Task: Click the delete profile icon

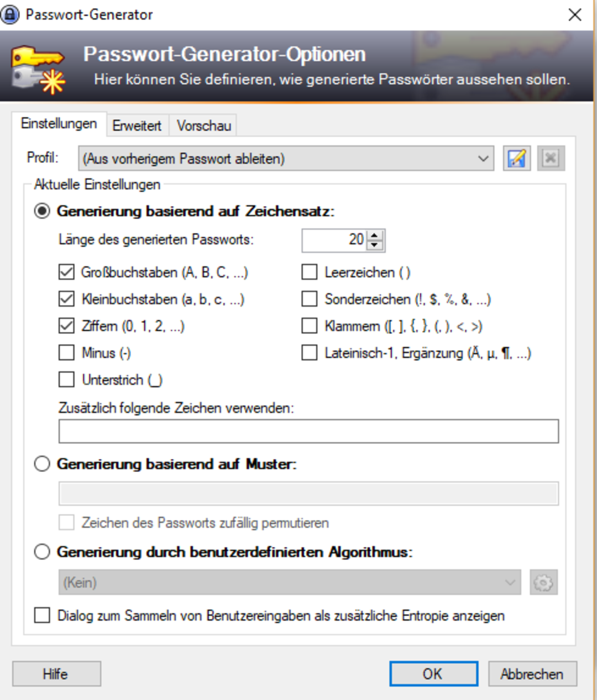Action: pyautogui.click(x=551, y=158)
